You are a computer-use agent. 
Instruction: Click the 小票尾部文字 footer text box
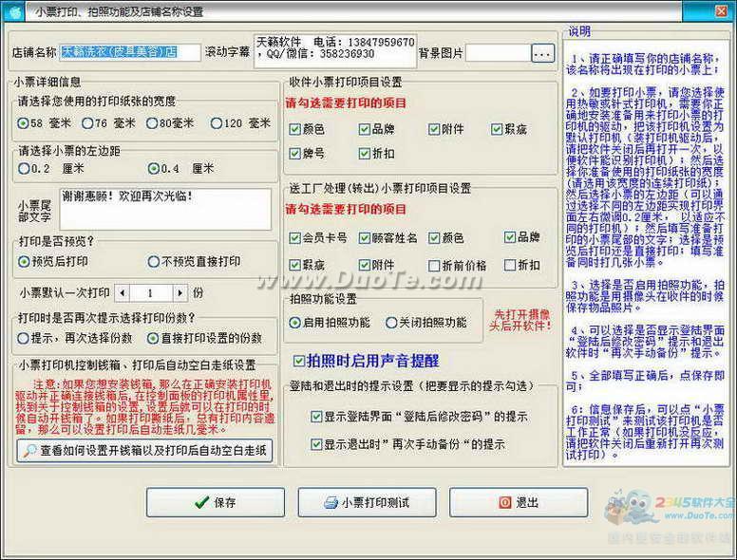(x=164, y=208)
